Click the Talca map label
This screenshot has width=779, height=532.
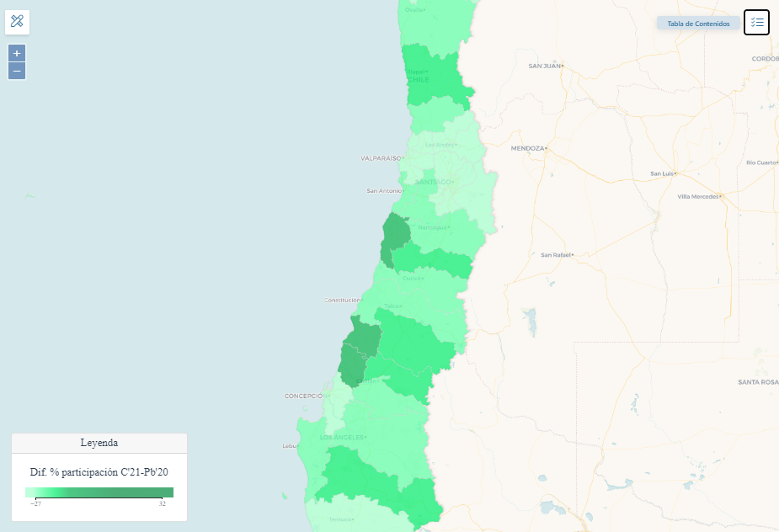[392, 306]
